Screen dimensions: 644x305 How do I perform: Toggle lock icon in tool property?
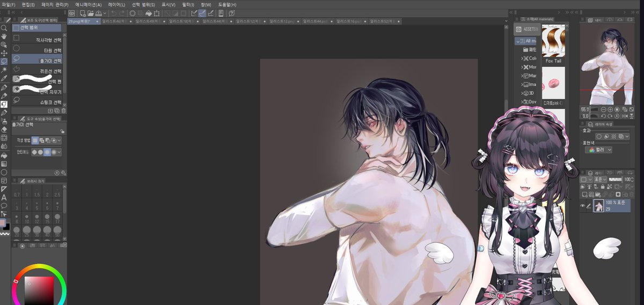point(63,131)
